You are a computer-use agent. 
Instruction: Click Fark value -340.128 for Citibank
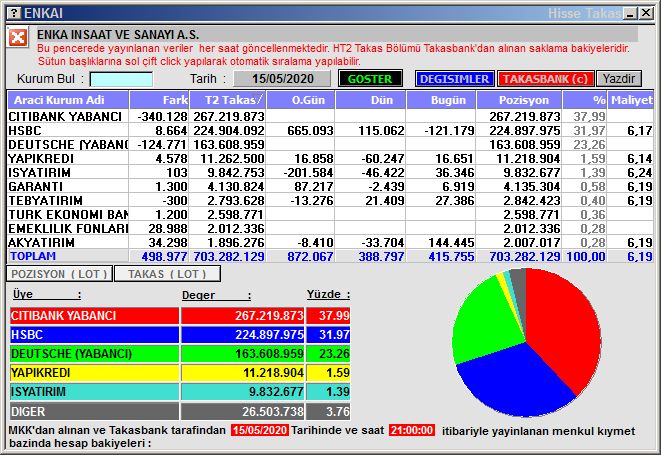point(162,116)
